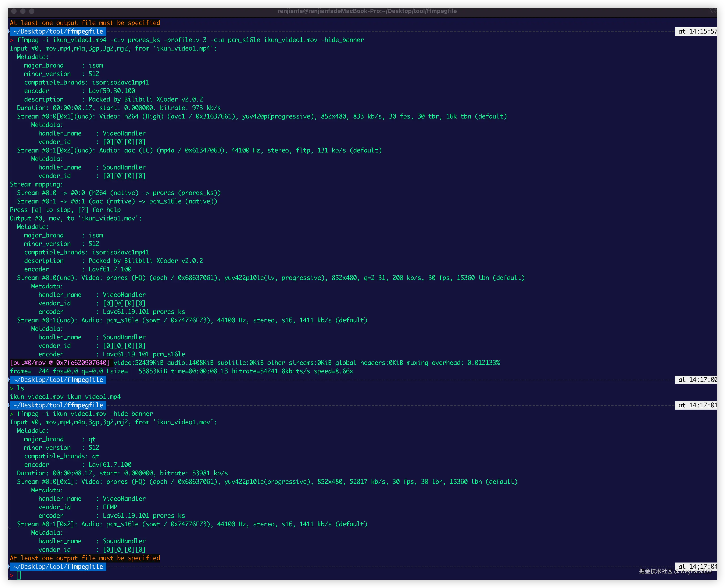
Task: Click the yellow minimize window button
Action: (x=23, y=11)
